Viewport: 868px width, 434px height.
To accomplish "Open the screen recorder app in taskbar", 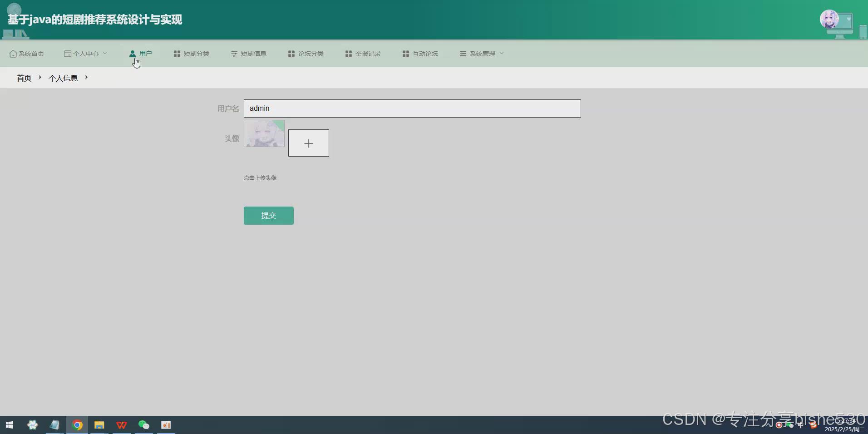I will 166,425.
